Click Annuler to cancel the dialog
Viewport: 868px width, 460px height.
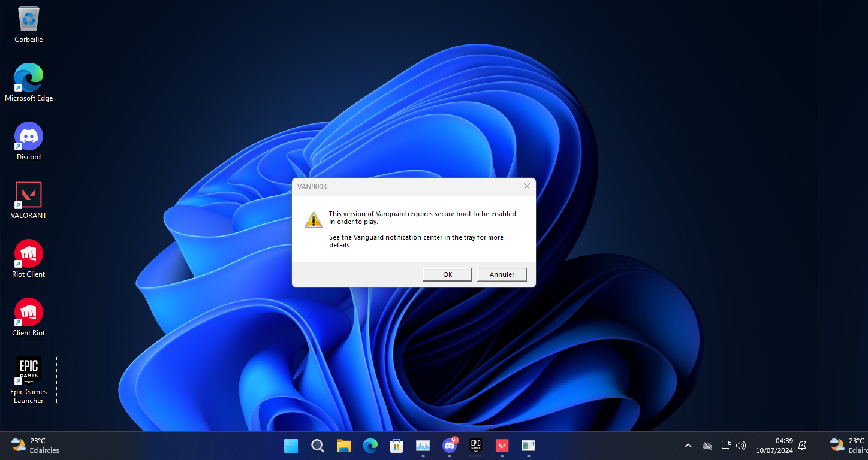502,274
